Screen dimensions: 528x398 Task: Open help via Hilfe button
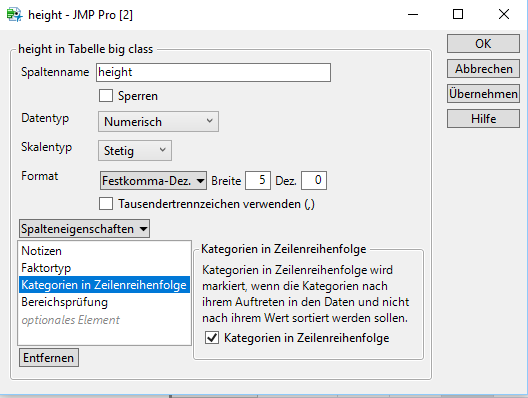click(483, 119)
